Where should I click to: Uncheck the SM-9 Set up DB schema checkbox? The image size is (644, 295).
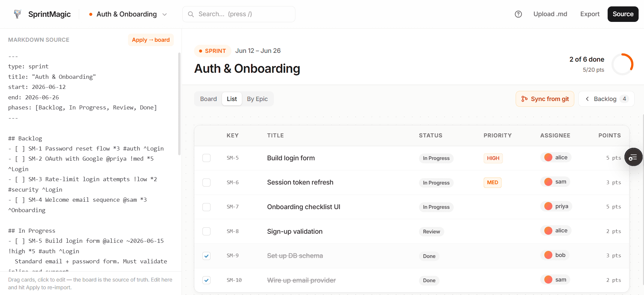click(x=206, y=256)
